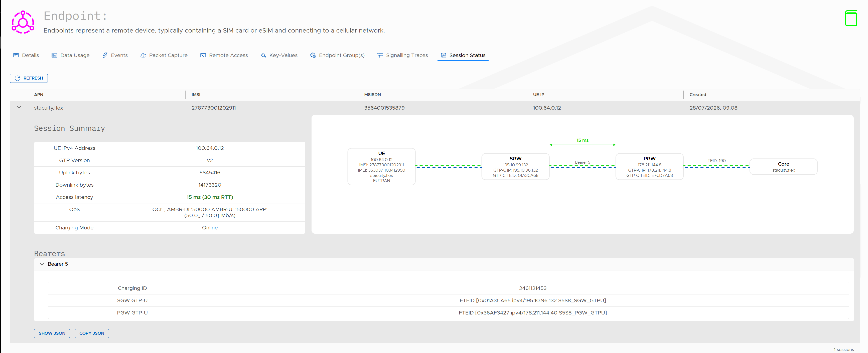Viewport: 868px width, 353px height.
Task: Switch to the Details tab
Action: click(x=26, y=55)
